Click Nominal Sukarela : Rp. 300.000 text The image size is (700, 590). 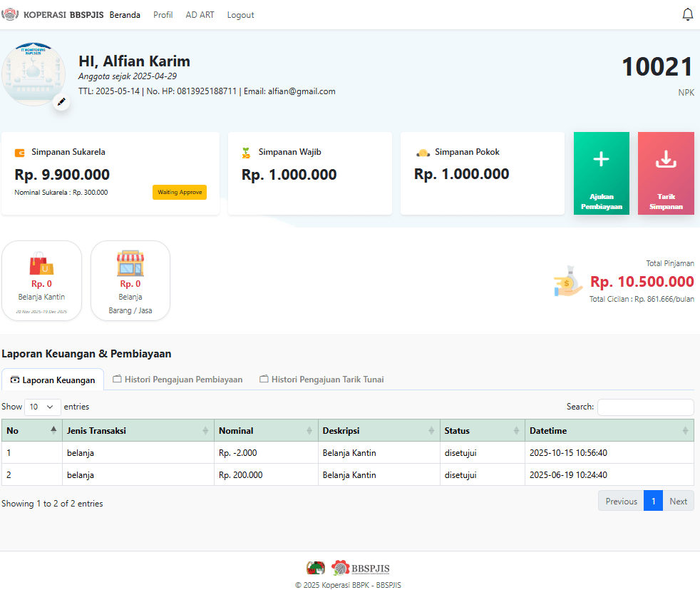(61, 193)
